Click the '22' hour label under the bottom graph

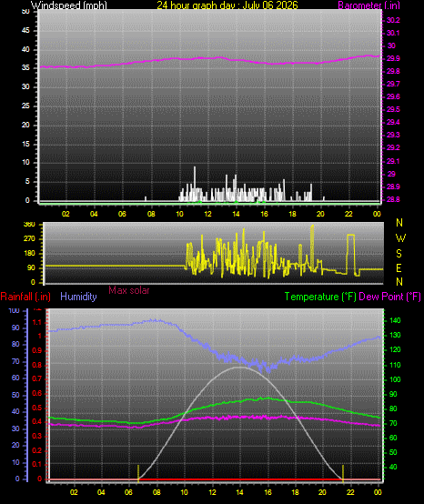(350, 492)
